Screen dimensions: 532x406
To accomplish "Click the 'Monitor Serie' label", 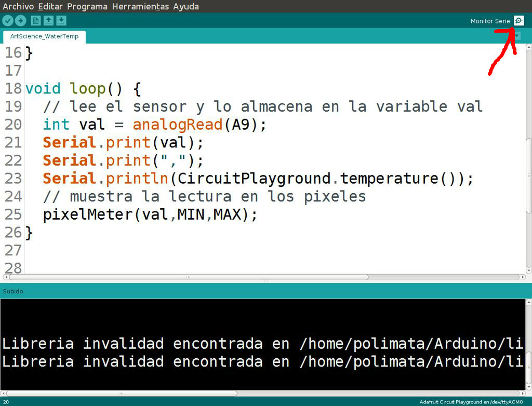I will pos(490,21).
